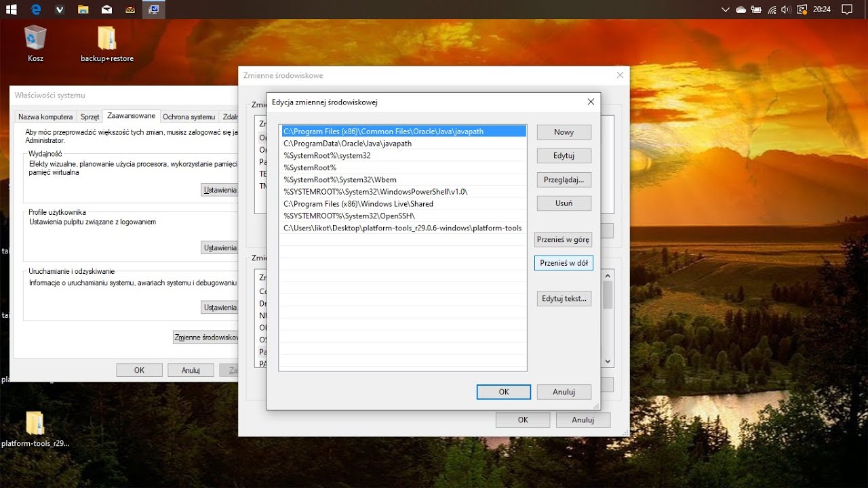Open the clock showing 20:24
This screenshot has width=868, height=488.
822,9
